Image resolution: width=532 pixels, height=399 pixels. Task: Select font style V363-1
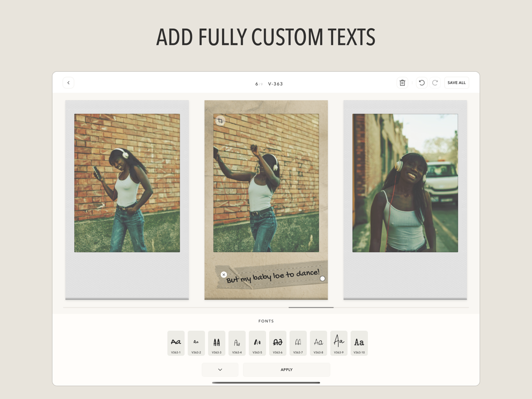click(x=175, y=343)
